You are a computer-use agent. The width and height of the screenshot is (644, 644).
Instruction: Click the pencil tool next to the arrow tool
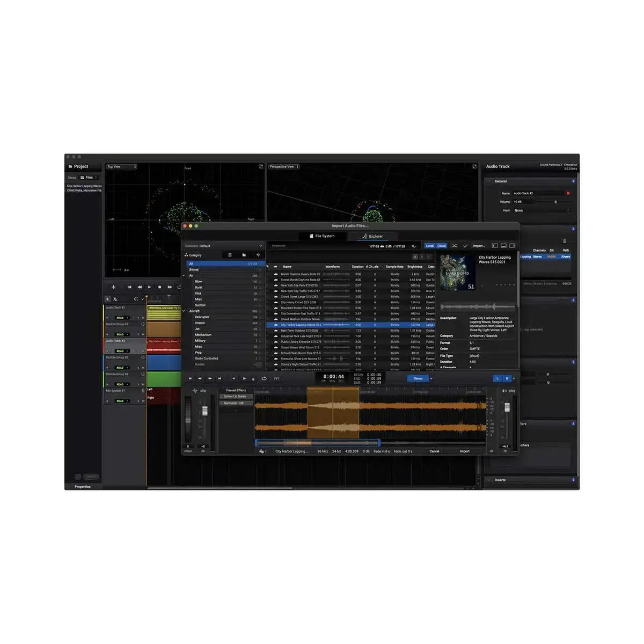point(115,299)
